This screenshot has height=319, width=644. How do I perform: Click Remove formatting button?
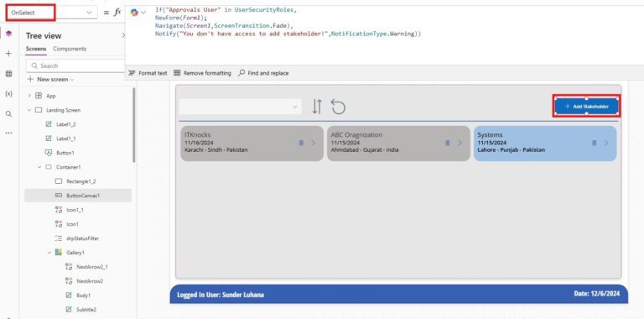202,73
